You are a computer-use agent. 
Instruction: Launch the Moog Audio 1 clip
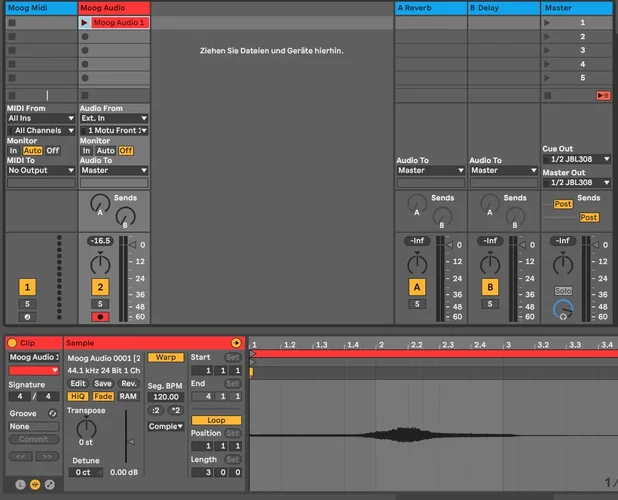(85, 22)
